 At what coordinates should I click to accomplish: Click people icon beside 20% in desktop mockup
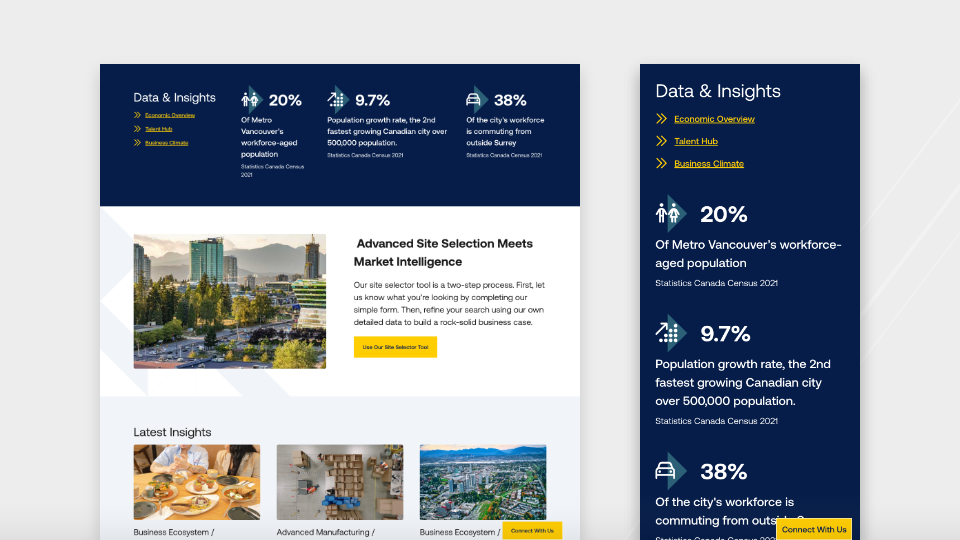click(x=251, y=99)
